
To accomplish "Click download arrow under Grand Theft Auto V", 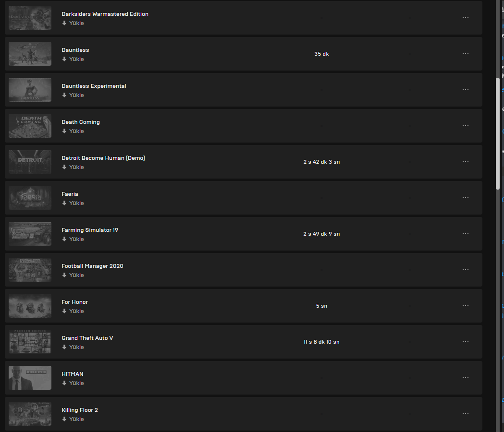I will click(x=64, y=347).
